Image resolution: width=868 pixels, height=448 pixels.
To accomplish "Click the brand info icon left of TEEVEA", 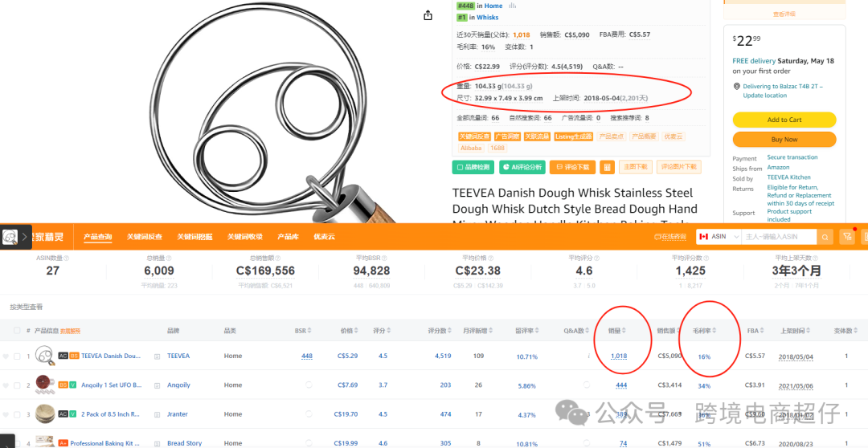I will (158, 356).
